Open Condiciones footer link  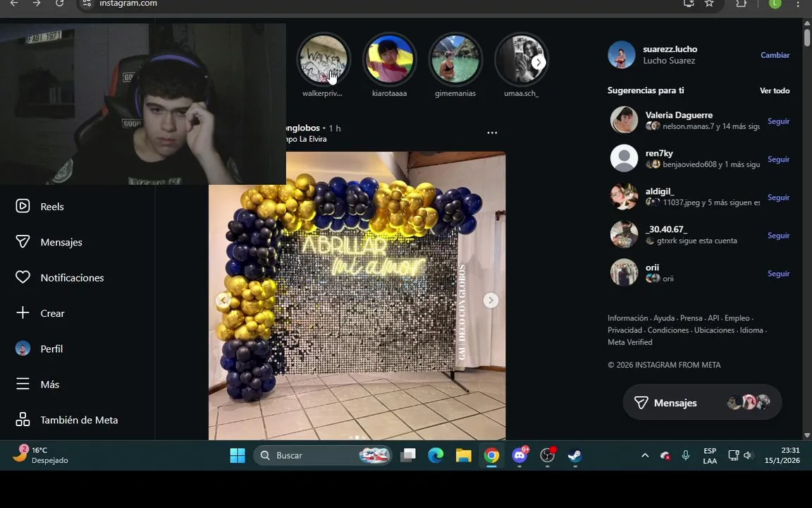point(668,330)
